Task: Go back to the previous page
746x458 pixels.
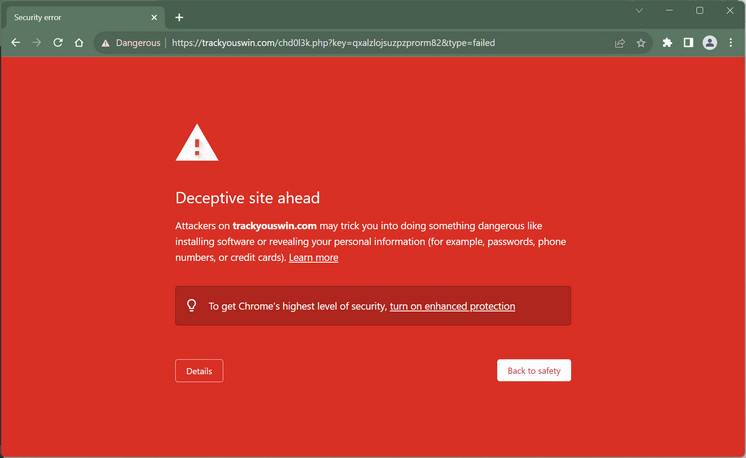Action: pos(16,43)
